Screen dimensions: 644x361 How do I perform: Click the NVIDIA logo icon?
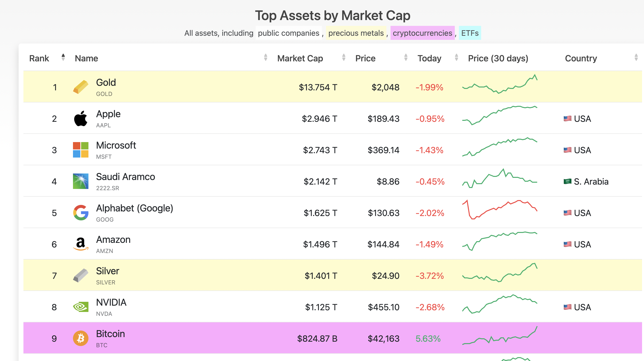click(80, 307)
